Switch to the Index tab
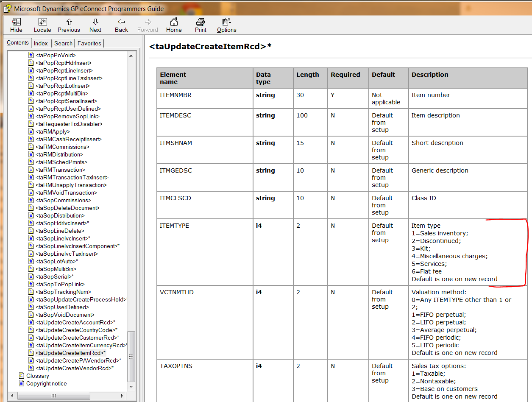This screenshot has width=532, height=402. [41, 43]
